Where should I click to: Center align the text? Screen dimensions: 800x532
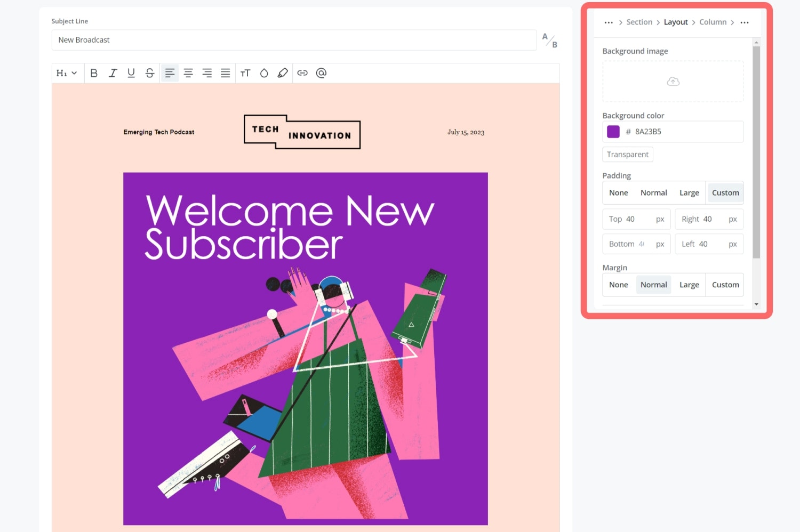(x=188, y=73)
